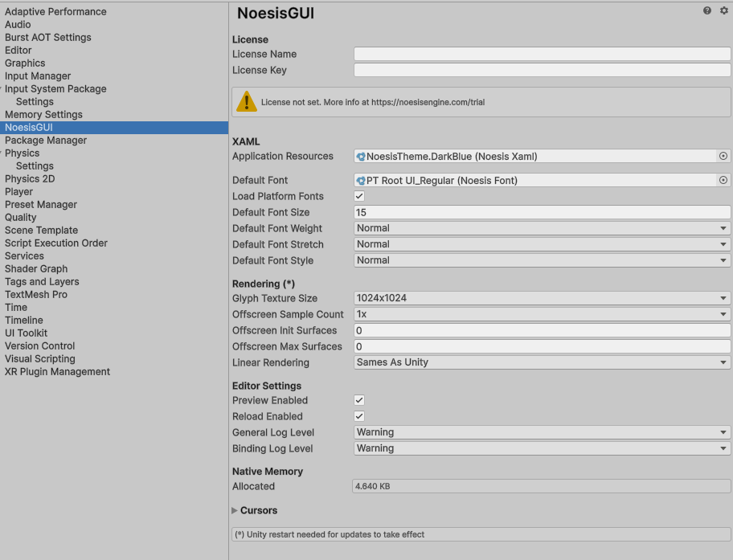Click the NoesisTheme.DarkBlue asset icon
The width and height of the screenshot is (733, 560).
361,157
